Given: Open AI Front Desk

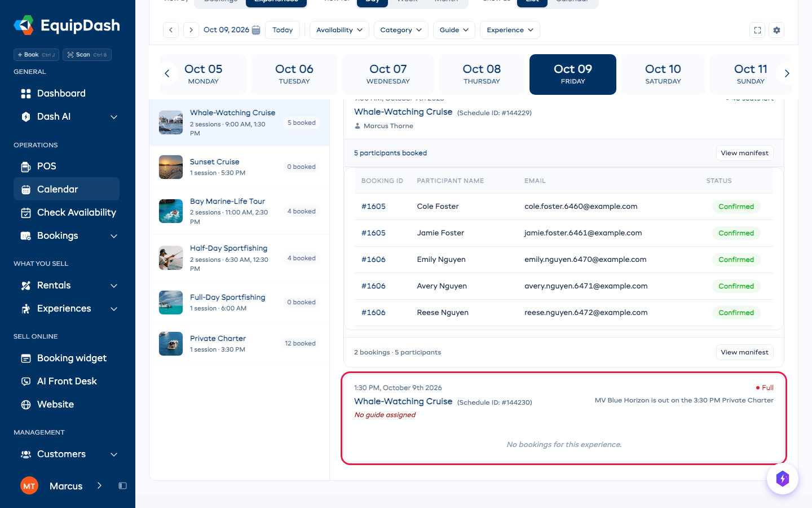Looking at the screenshot, I should [x=67, y=382].
